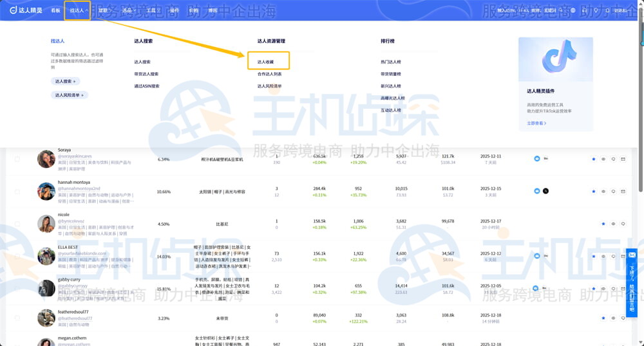Tick the checkbox for gabby curry row
Screen dimensions: 644x346
pyautogui.click(x=17, y=289)
